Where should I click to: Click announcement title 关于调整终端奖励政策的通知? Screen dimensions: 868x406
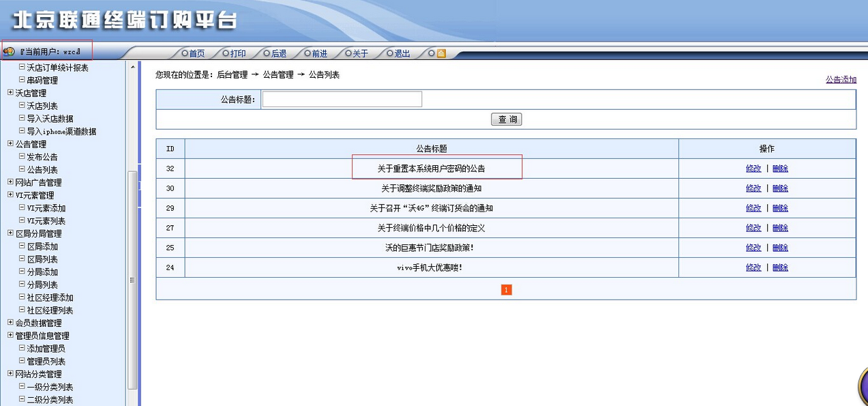click(x=432, y=188)
